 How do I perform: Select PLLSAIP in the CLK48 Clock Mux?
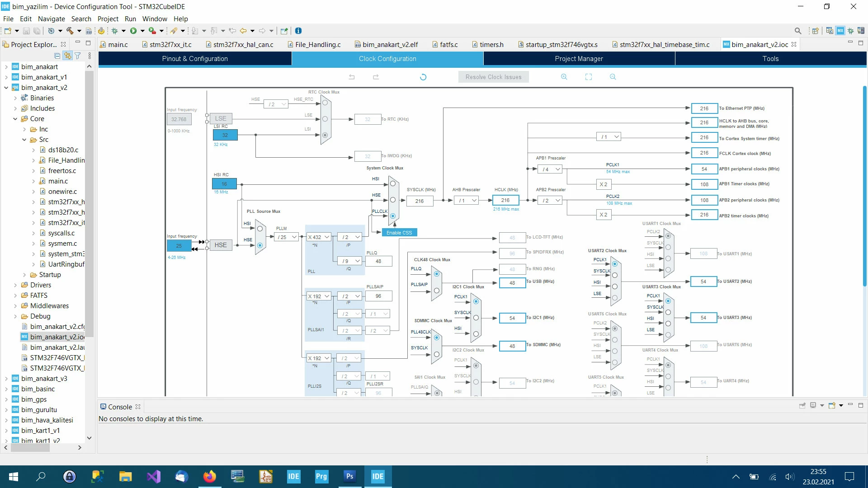tap(437, 291)
